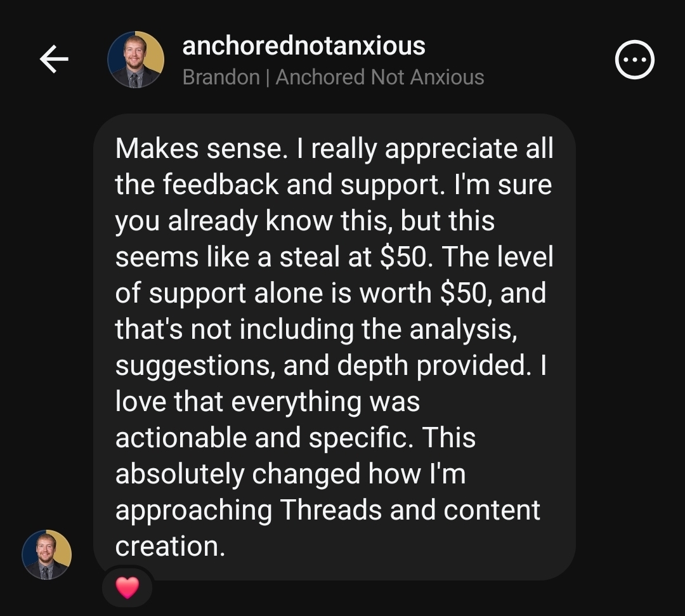The image size is (685, 616).
Task: Go back using the left arrow
Action: (54, 59)
